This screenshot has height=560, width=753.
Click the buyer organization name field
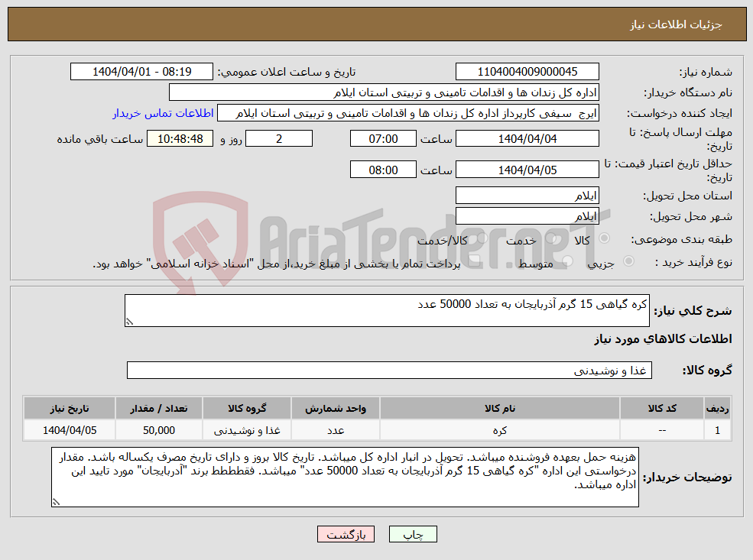[x=385, y=92]
